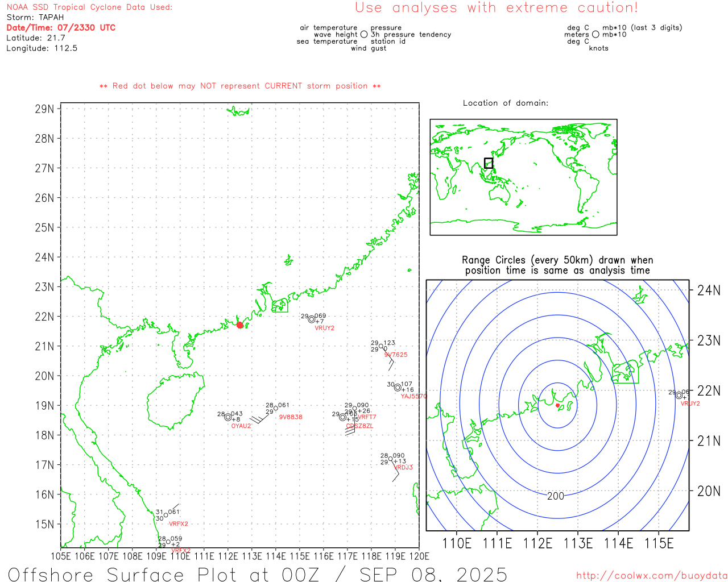
Task: Click '3h pressure tendency' legend text
Action: [x=411, y=35]
